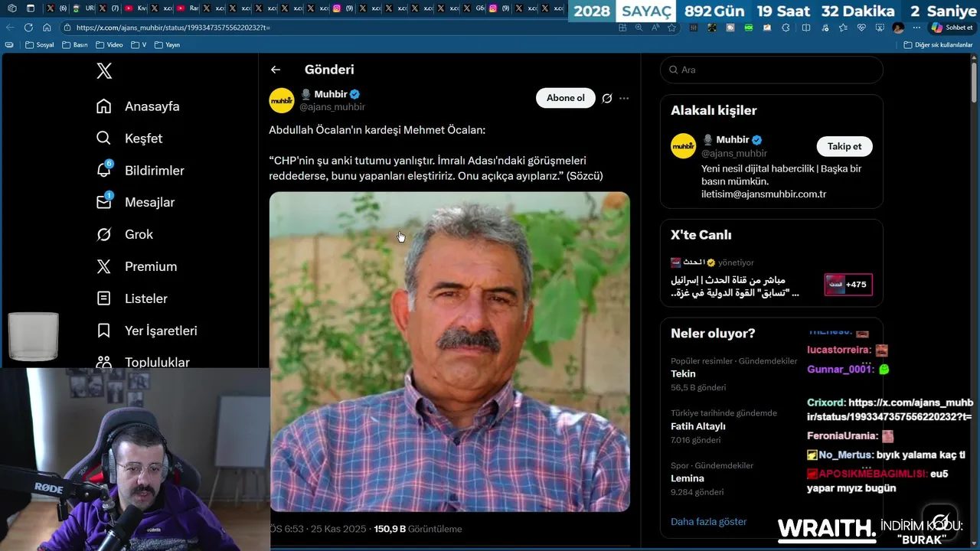Open the browser settings three-dot menu

click(916, 28)
